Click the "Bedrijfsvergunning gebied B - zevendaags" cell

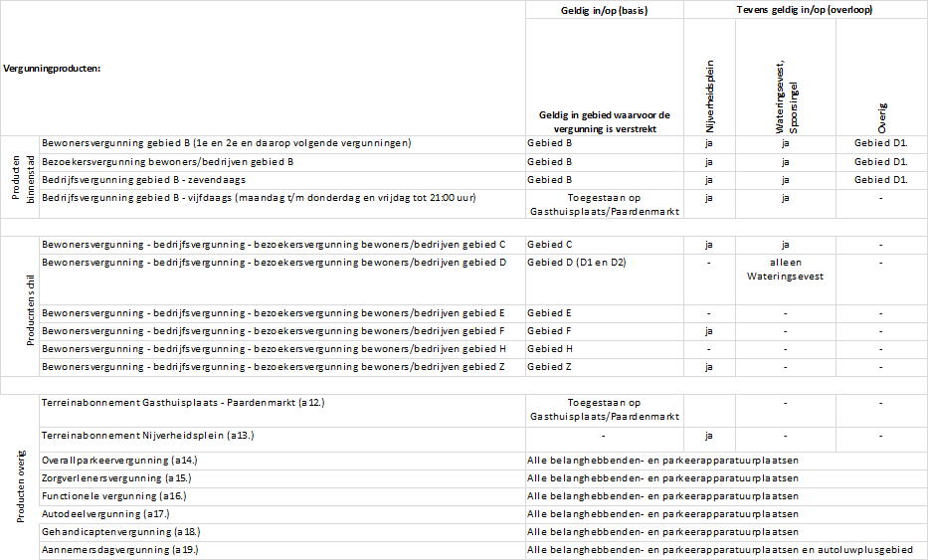pos(143,179)
